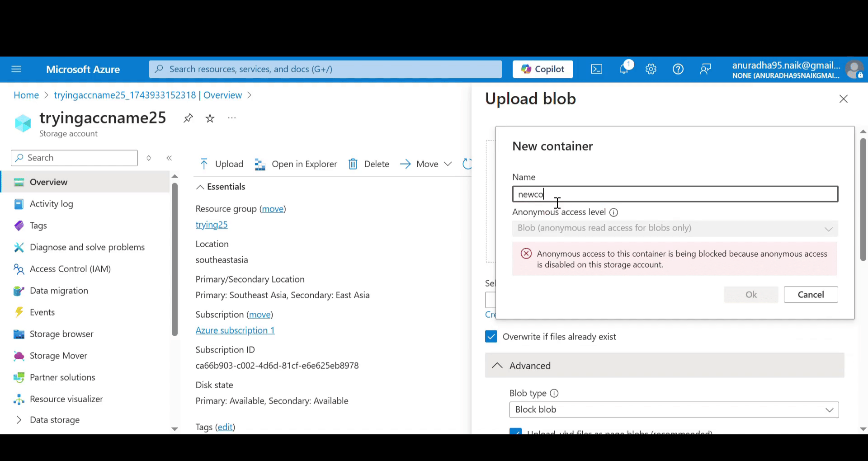Screen dimensions: 868x461
Task: Collapse the Essentials section
Action: [x=221, y=187]
